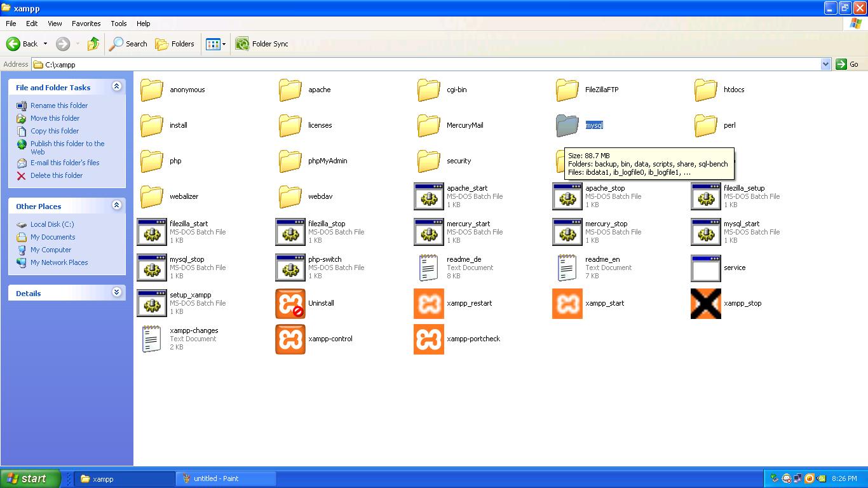Open My Network Places link
Screen dimensions: 868x488
coord(59,262)
